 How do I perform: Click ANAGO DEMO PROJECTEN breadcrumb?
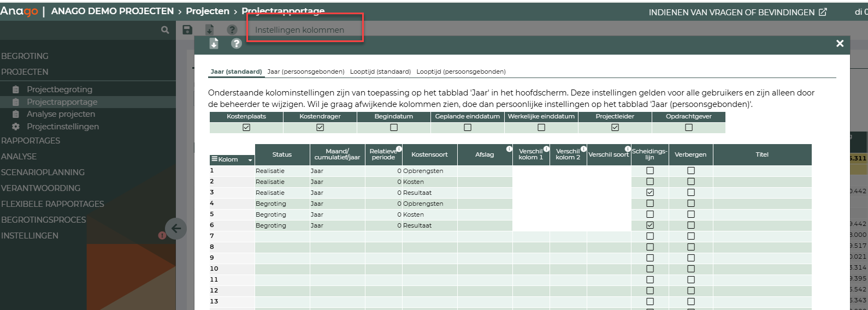[113, 11]
